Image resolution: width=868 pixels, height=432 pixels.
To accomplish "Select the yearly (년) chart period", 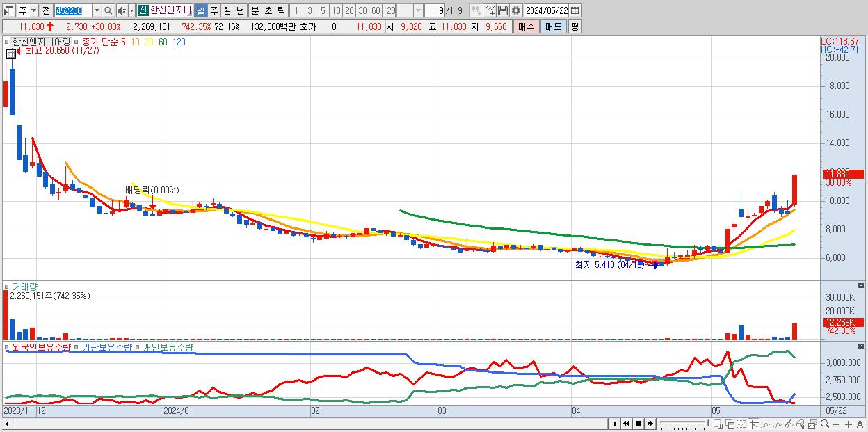I will 240,10.
